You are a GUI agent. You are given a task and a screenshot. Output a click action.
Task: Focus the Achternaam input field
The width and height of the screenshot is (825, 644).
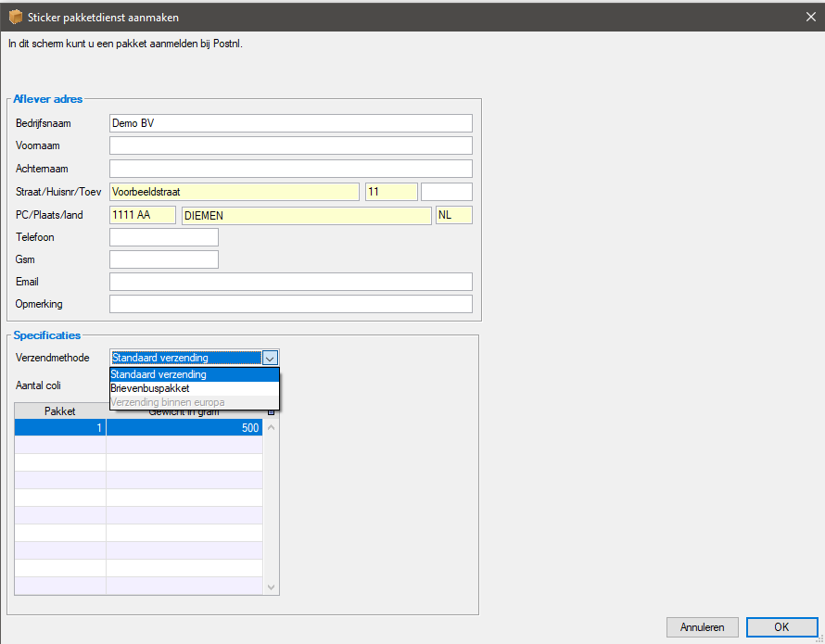(290, 169)
